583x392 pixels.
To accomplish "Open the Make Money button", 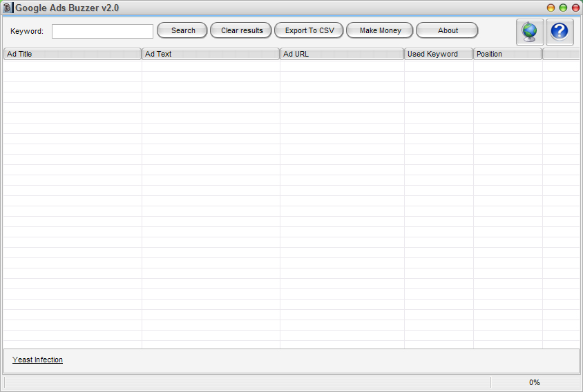I will click(x=380, y=30).
